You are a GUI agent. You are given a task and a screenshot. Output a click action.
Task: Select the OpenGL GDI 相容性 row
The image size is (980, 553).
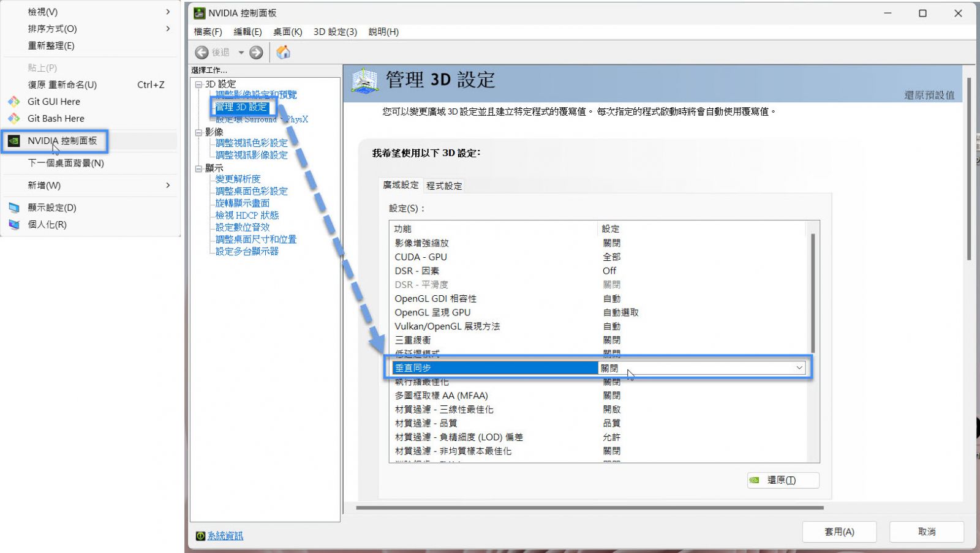tap(599, 299)
